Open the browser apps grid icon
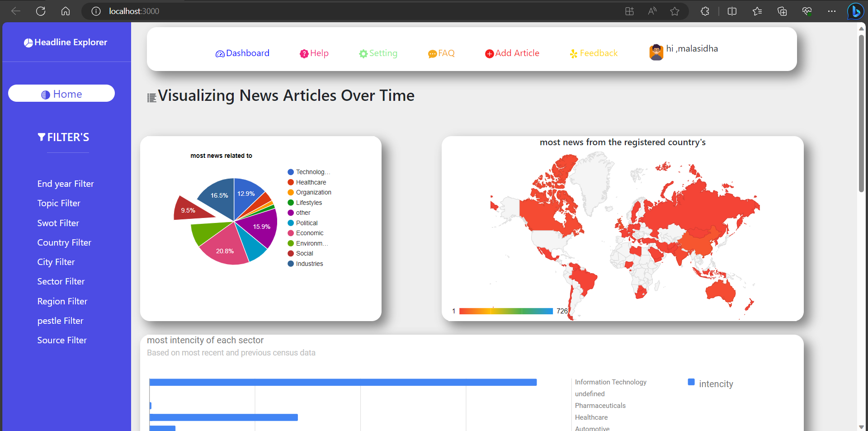Image resolution: width=868 pixels, height=431 pixels. [629, 11]
